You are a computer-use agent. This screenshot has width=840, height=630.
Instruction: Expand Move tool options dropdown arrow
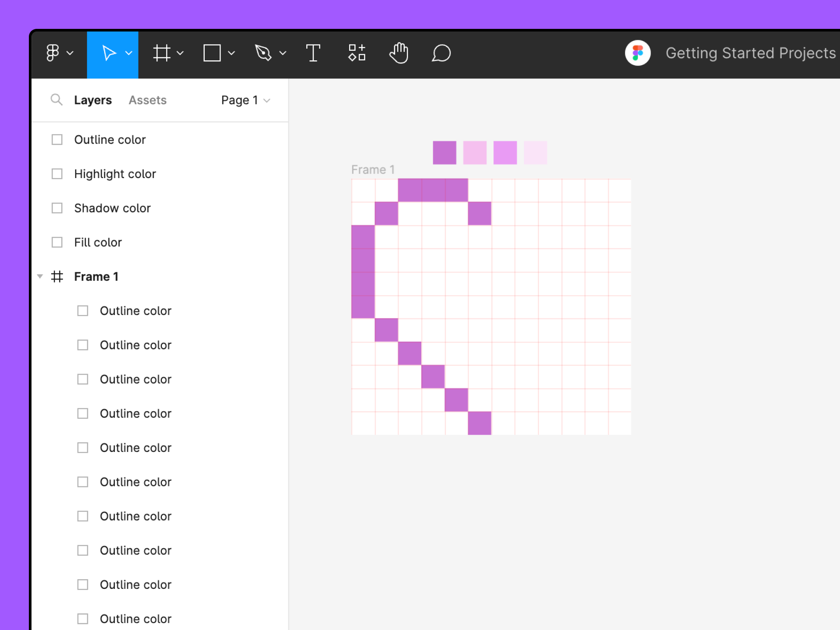click(x=129, y=53)
